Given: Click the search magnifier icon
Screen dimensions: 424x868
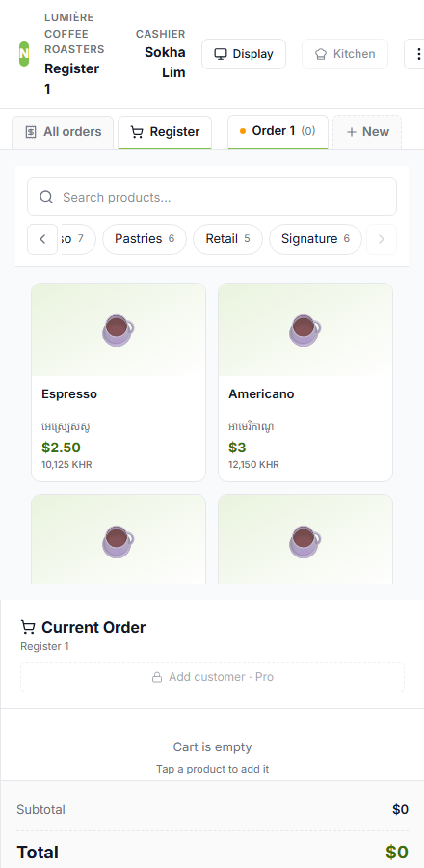Looking at the screenshot, I should 46,197.
